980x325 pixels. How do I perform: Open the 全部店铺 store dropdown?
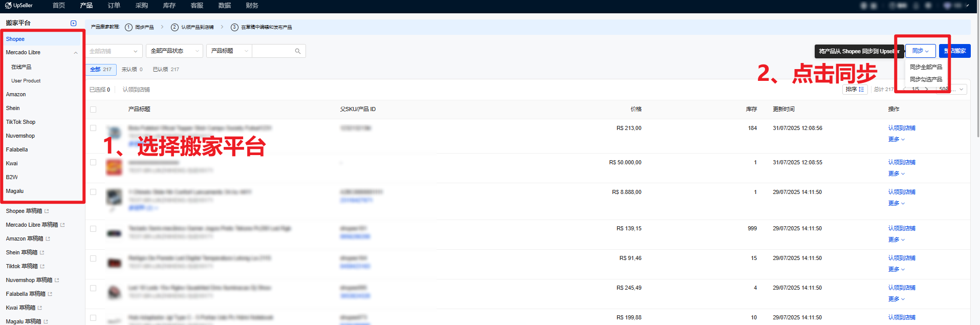point(114,51)
